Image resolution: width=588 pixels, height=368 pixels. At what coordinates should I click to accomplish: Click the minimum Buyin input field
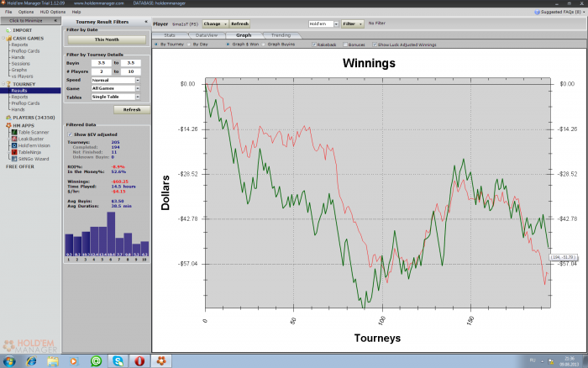tap(102, 63)
